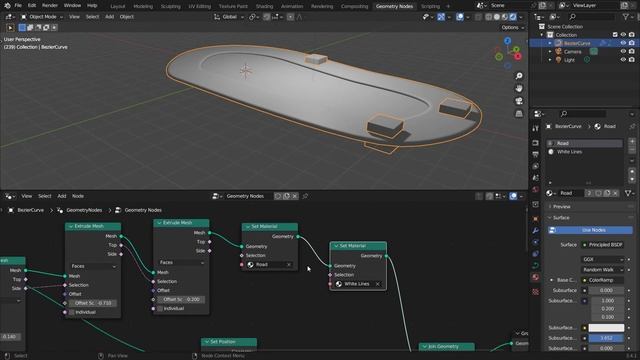Disable BezierCurve in renders camera icon
This screenshot has height=360, width=640.
click(x=632, y=43)
